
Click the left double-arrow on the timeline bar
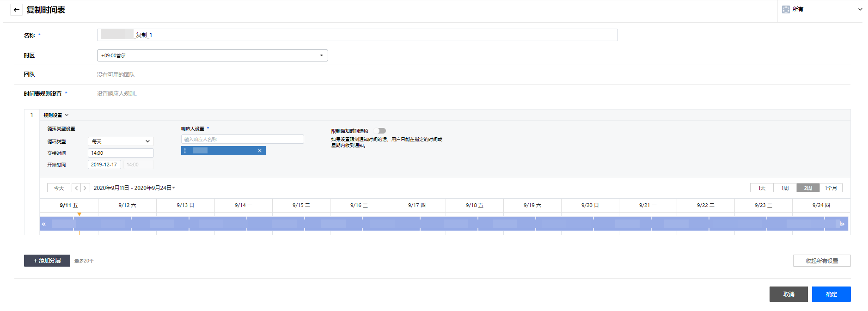point(44,224)
